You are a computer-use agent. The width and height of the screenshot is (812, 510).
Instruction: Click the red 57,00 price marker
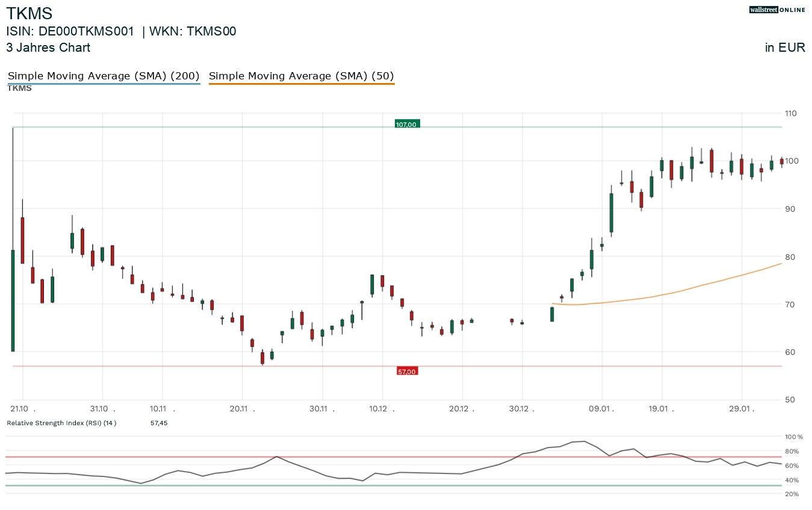click(x=406, y=371)
